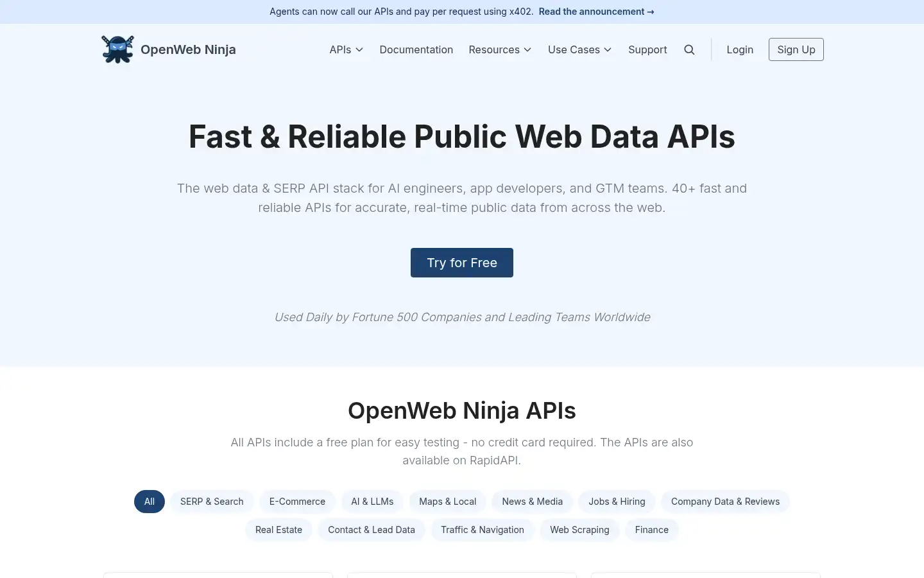Select the E-Commerce filter
924x578 pixels.
pos(297,502)
